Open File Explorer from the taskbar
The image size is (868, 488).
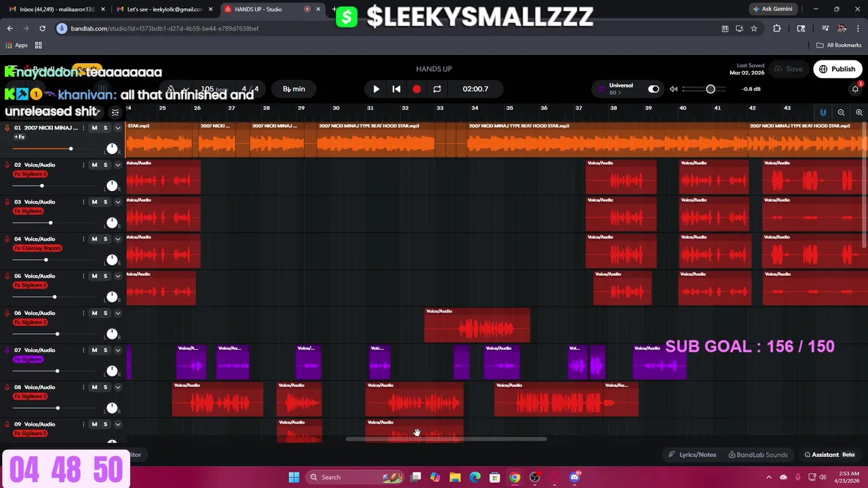point(455,477)
